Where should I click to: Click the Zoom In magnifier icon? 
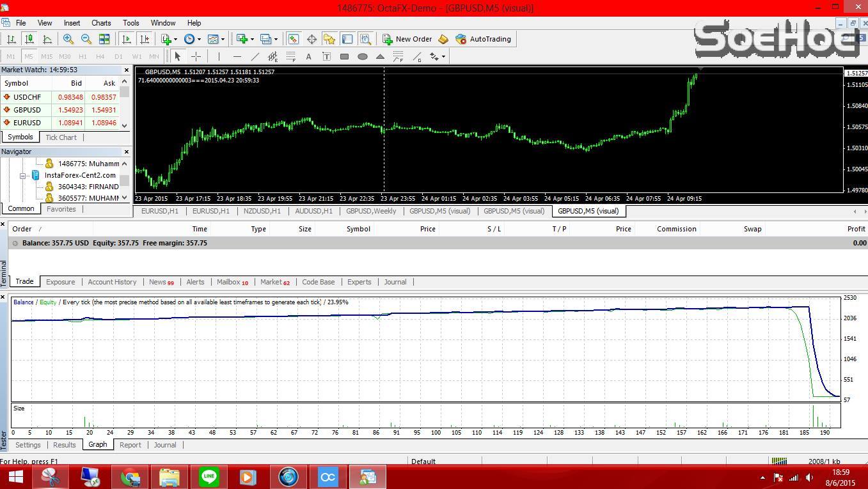point(68,39)
